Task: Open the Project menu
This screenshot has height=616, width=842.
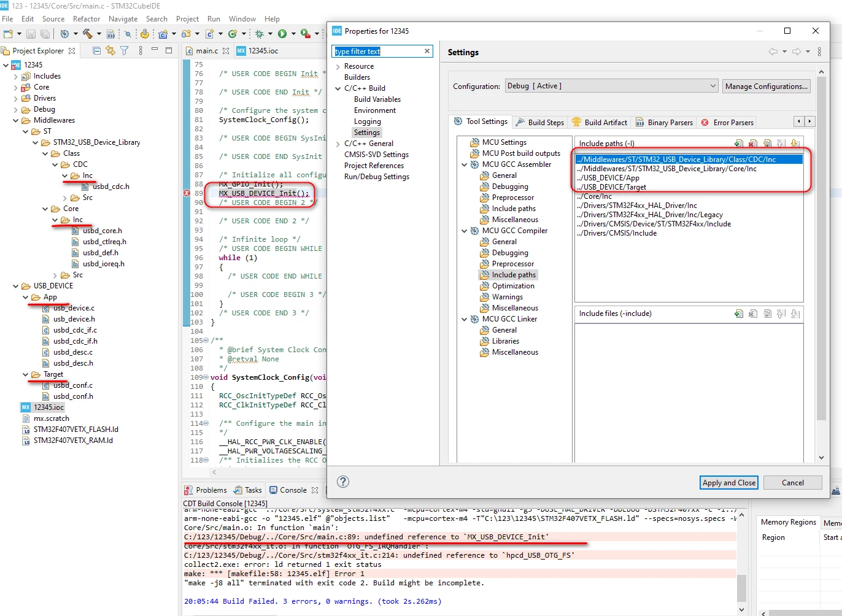Action: 187,19
